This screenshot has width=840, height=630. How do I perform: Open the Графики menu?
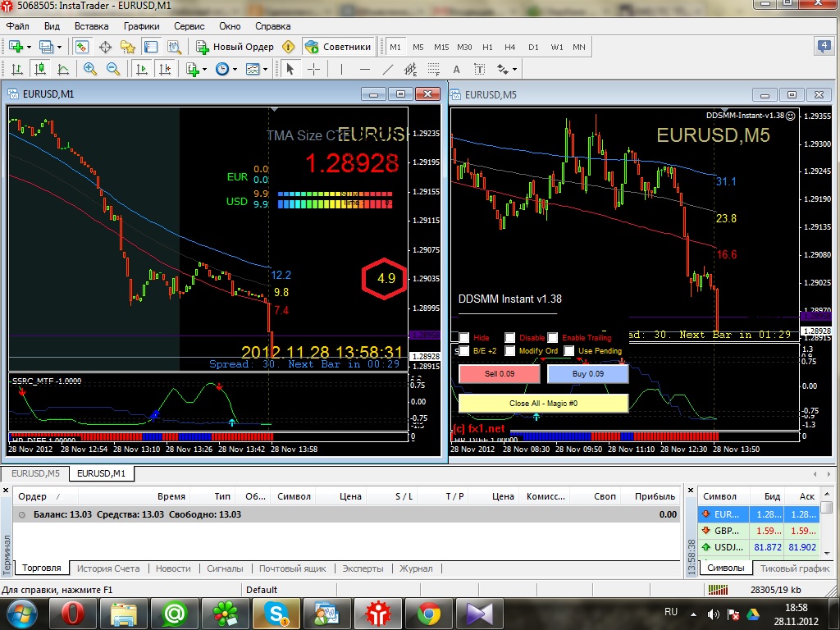(141, 26)
